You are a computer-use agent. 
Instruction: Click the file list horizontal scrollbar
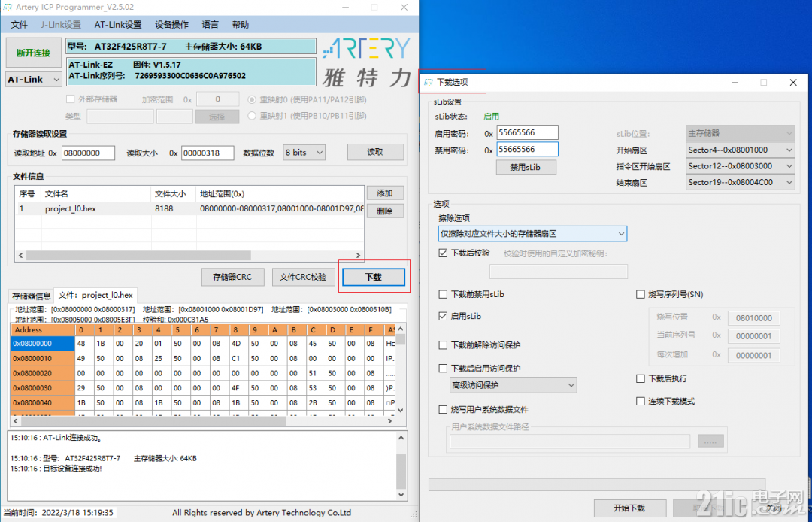[x=138, y=255]
